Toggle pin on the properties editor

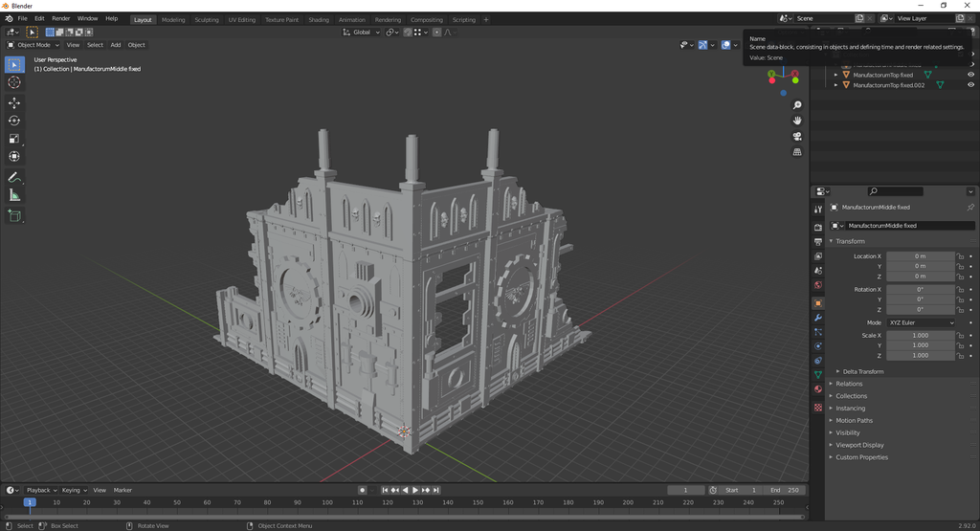pyautogui.click(x=969, y=207)
